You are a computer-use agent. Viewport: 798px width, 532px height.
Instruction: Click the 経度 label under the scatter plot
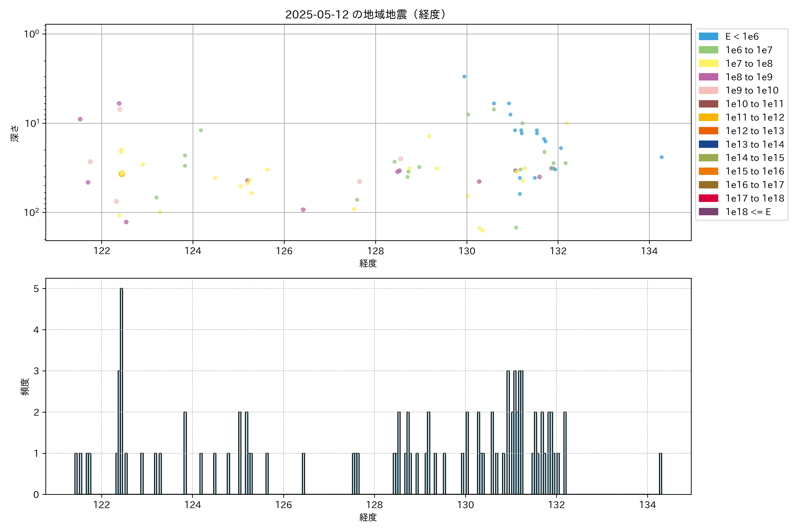[x=368, y=263]
